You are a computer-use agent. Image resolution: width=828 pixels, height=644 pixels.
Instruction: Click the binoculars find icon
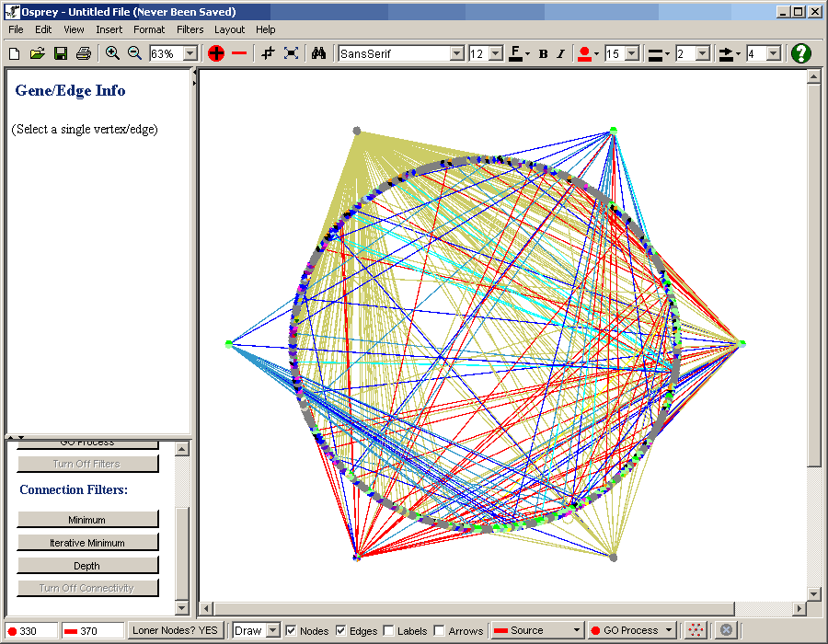click(x=318, y=53)
